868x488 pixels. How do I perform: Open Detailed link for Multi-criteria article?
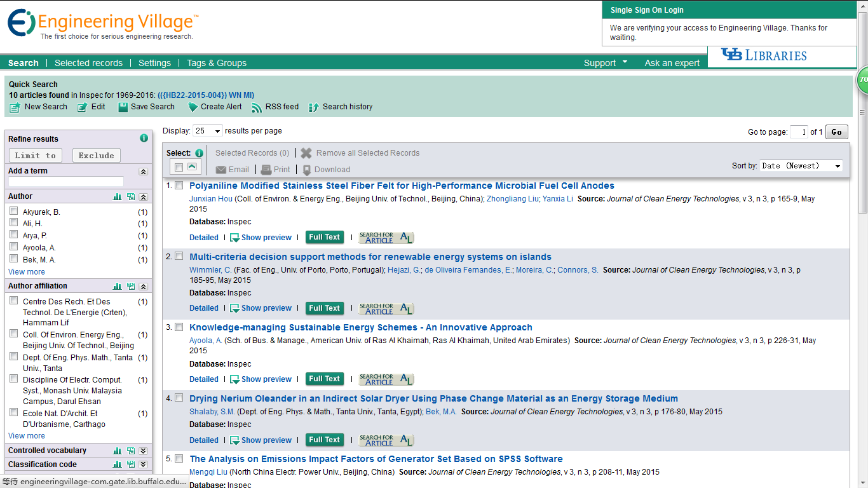[204, 308]
